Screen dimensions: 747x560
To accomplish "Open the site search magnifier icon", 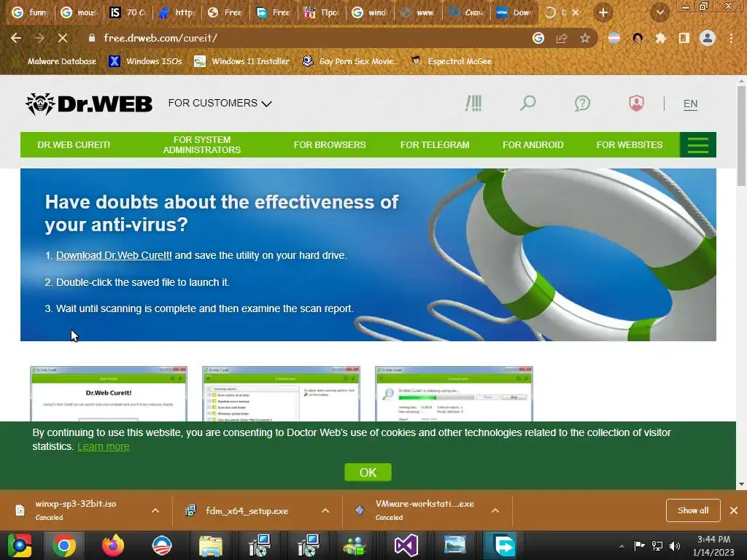I will click(528, 103).
